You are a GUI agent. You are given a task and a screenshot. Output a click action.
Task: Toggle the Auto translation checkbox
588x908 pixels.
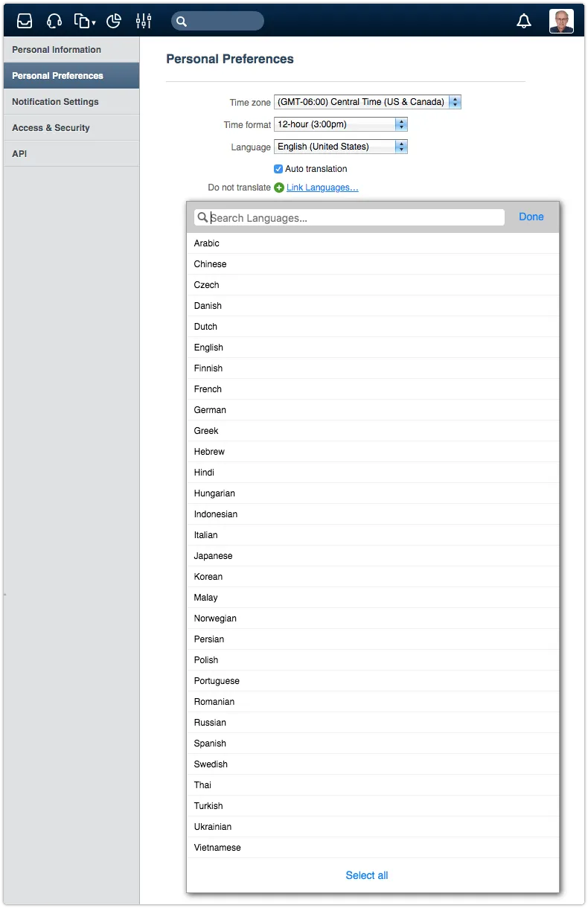(x=278, y=169)
